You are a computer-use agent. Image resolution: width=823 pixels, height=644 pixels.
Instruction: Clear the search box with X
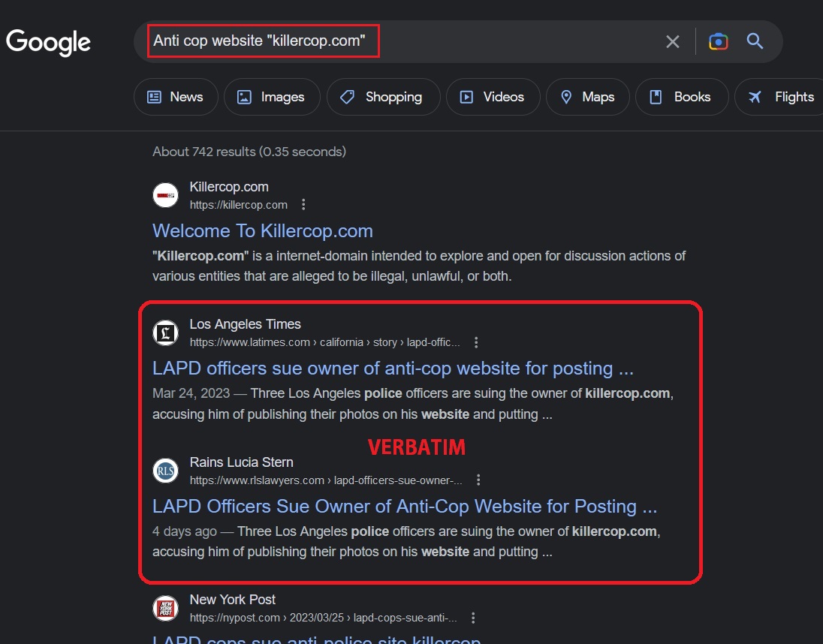672,41
